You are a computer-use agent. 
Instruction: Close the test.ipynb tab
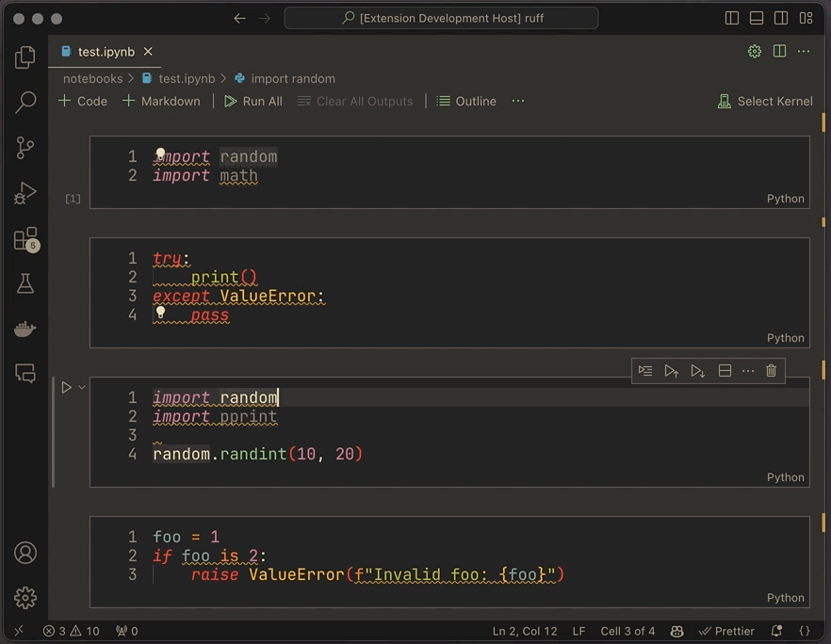coord(148,52)
